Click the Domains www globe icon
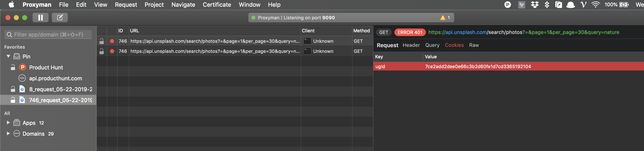Viewport: 644px width, 151px height. click(17, 133)
